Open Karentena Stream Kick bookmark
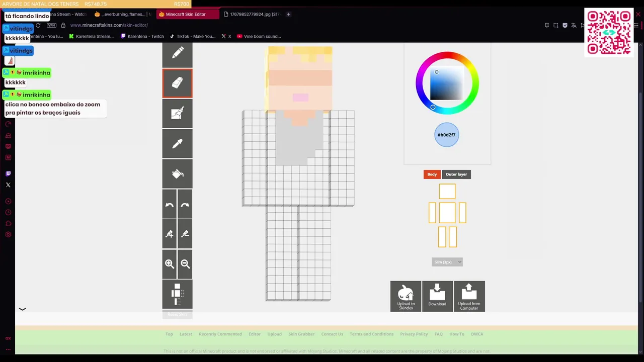Image resolution: width=644 pixels, height=362 pixels. click(92, 36)
